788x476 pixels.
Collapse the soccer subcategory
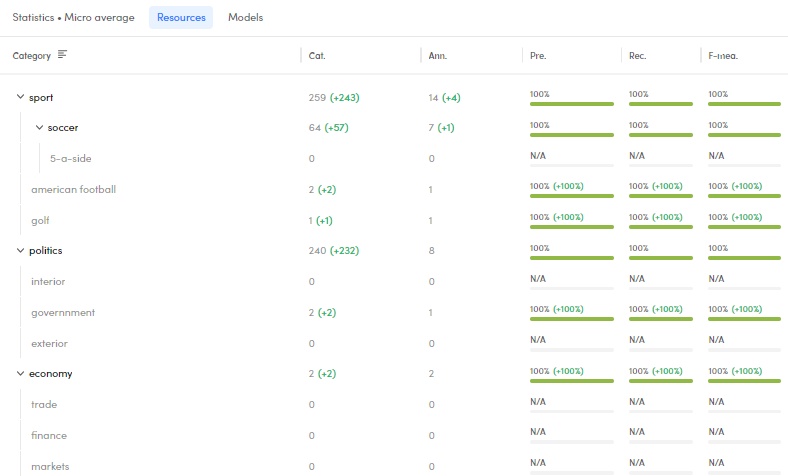(x=39, y=128)
